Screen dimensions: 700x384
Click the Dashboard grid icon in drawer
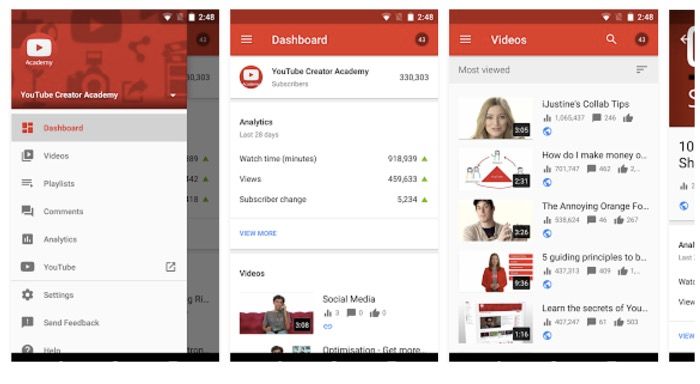(x=28, y=128)
